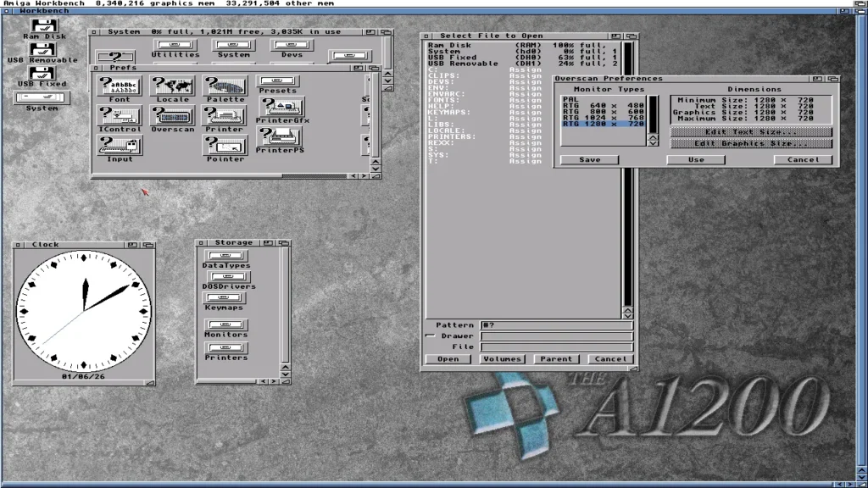This screenshot has width=868, height=488.
Task: Open the Devs drawer in the System window
Action: pyautogui.click(x=292, y=48)
